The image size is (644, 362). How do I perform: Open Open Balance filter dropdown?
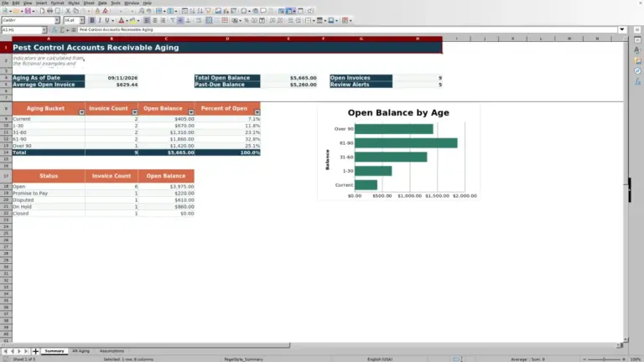pos(191,112)
